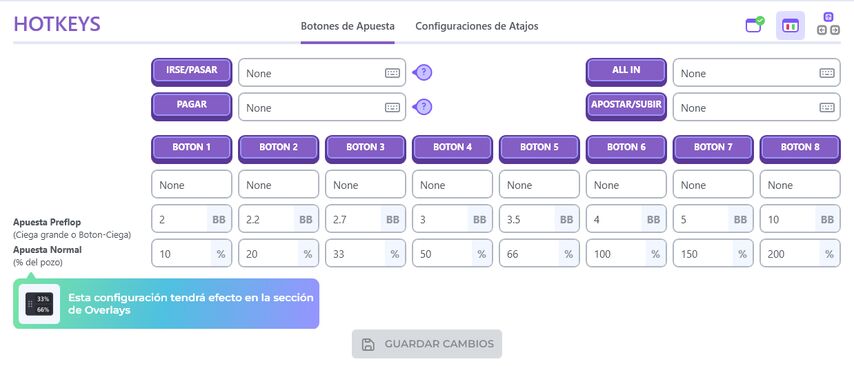Click the arrow keys layout icon
Viewport: 854px width, 366px height.
(828, 25)
